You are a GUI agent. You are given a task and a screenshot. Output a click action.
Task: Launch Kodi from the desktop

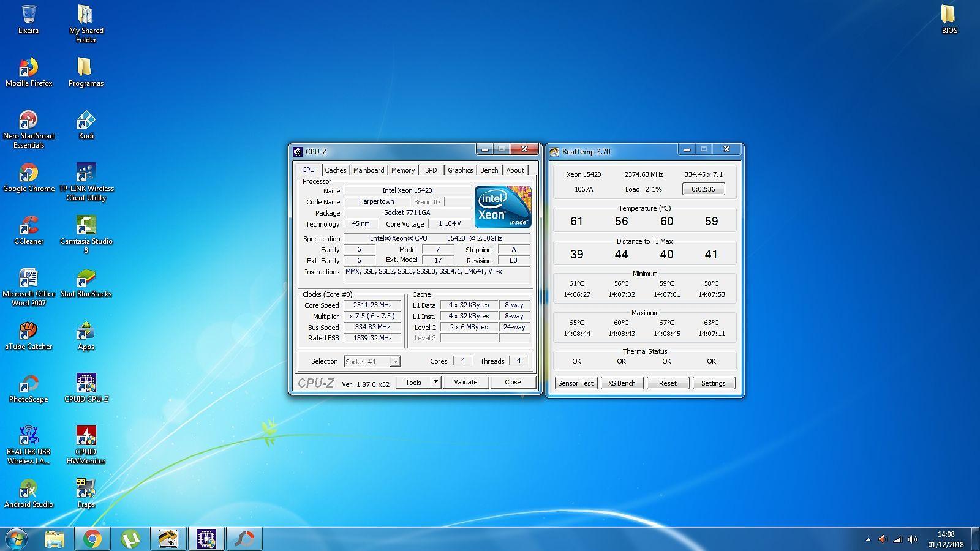click(86, 125)
